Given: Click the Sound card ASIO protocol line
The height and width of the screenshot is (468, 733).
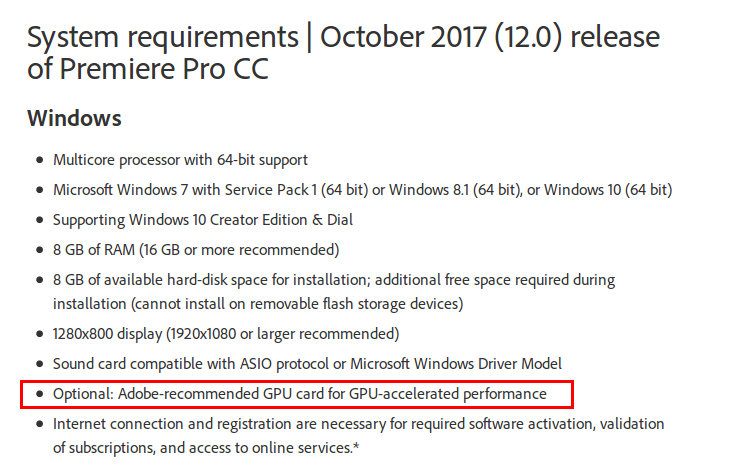Looking at the screenshot, I should pyautogui.click(x=307, y=364).
